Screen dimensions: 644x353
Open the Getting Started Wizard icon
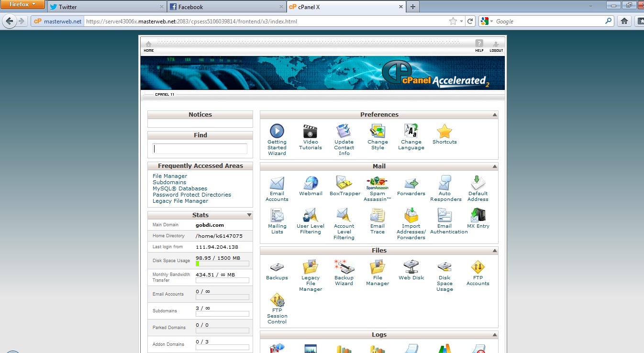pos(277,131)
